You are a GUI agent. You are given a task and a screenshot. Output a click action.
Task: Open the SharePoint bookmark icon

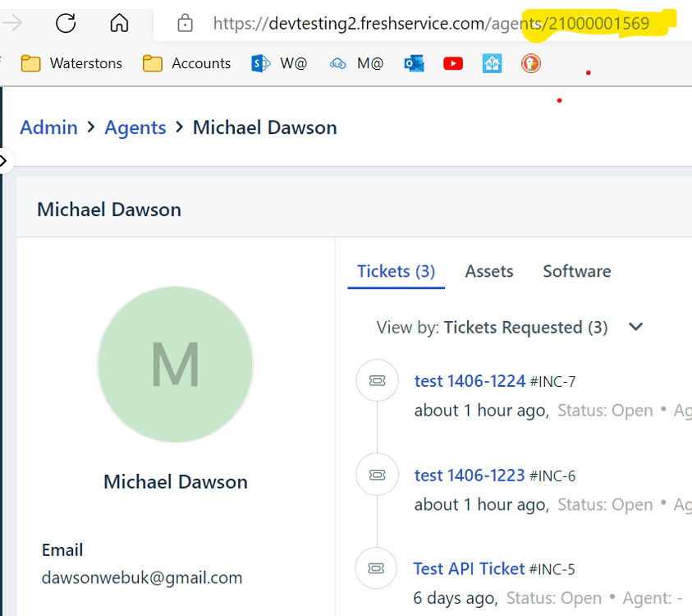click(x=260, y=62)
